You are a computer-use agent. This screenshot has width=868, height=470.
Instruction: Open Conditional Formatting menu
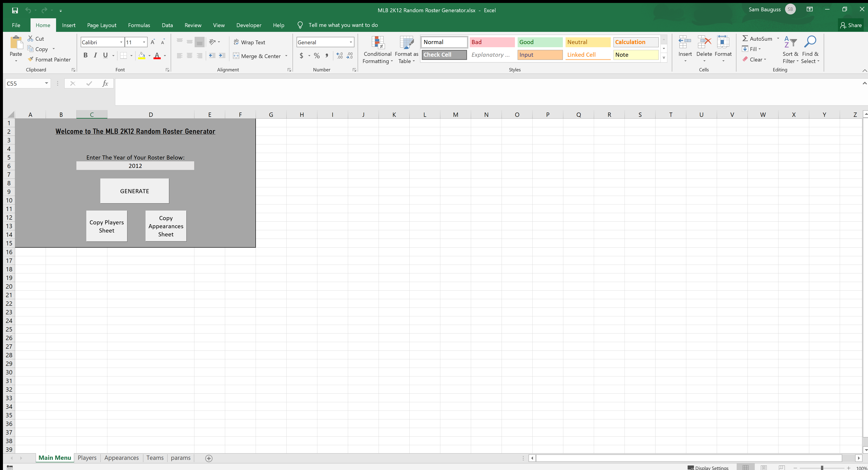pos(377,49)
